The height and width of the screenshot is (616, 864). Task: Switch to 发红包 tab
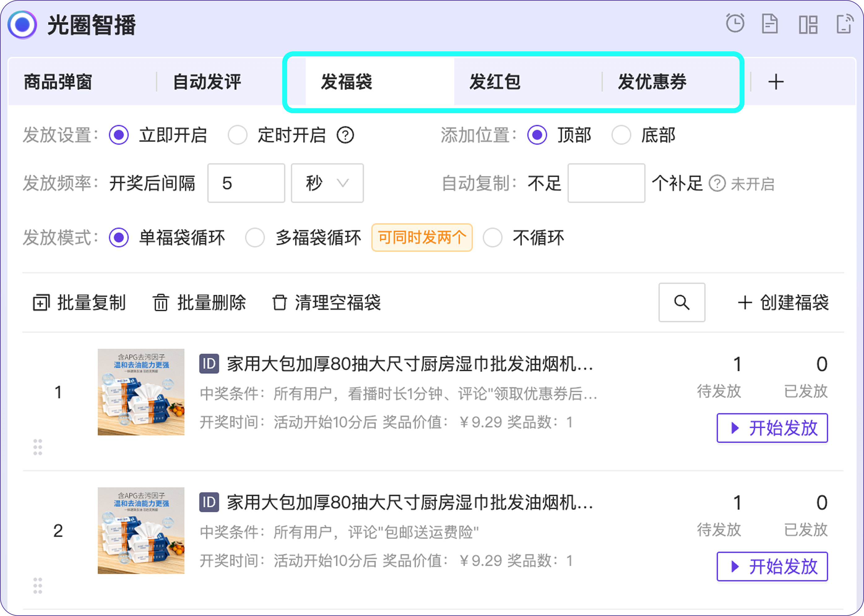[x=495, y=82]
